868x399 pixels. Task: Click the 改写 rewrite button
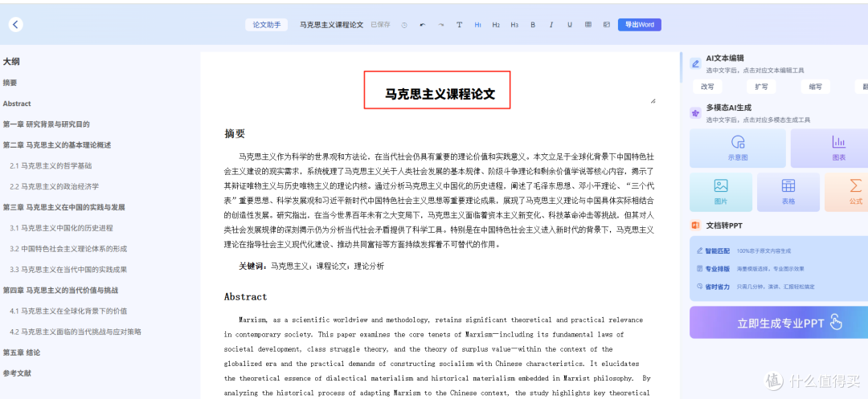tap(707, 87)
